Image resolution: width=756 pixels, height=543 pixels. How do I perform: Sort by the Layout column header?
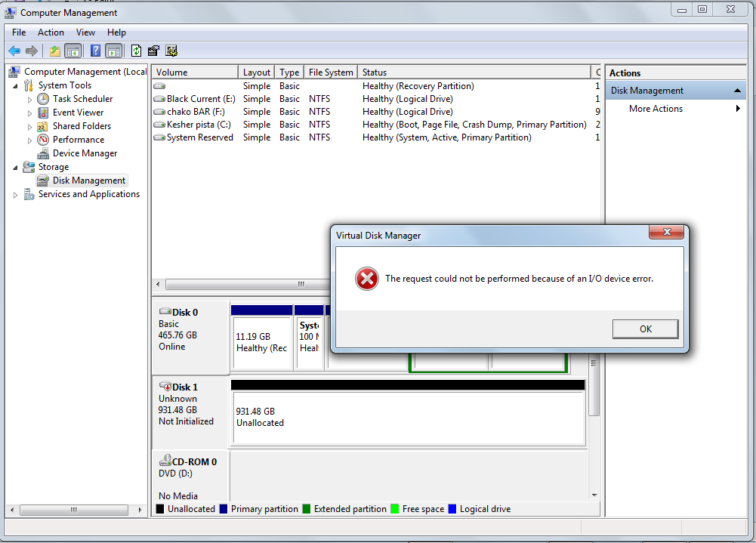(256, 73)
